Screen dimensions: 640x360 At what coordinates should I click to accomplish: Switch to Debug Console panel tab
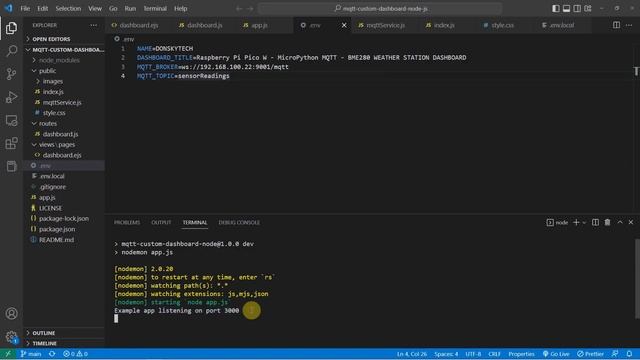pyautogui.click(x=239, y=222)
